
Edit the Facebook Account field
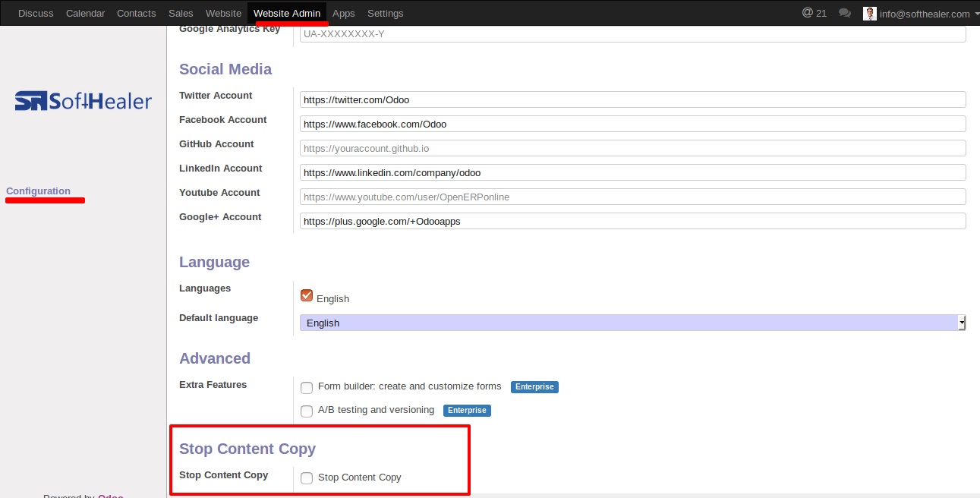[x=633, y=124]
